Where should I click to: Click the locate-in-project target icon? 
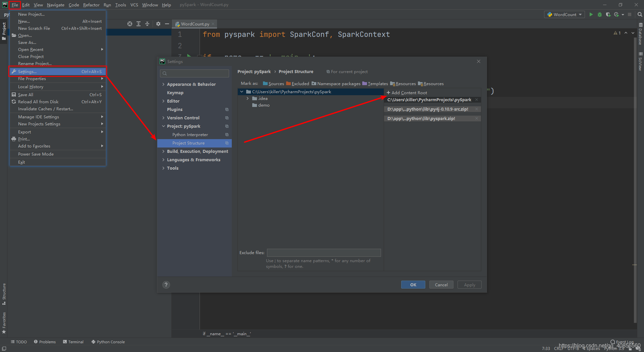pyautogui.click(x=130, y=24)
